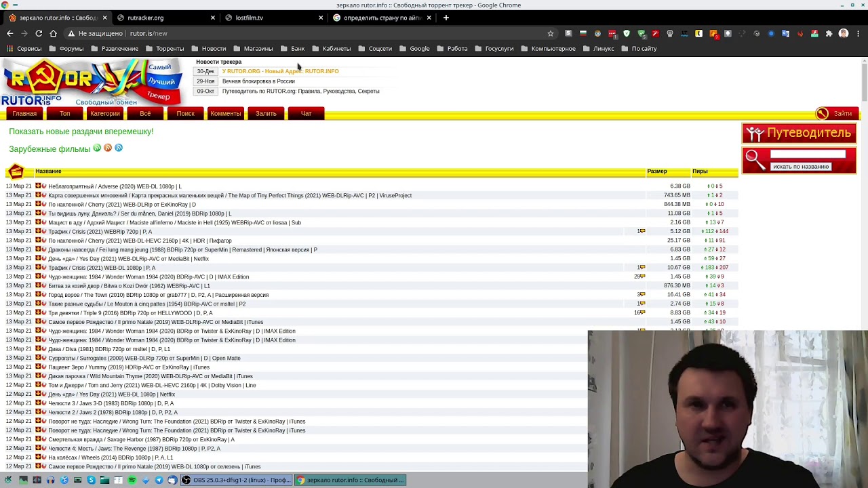The height and width of the screenshot is (488, 868).
Task: Open the Skype icon in the taskbar
Action: (x=91, y=480)
